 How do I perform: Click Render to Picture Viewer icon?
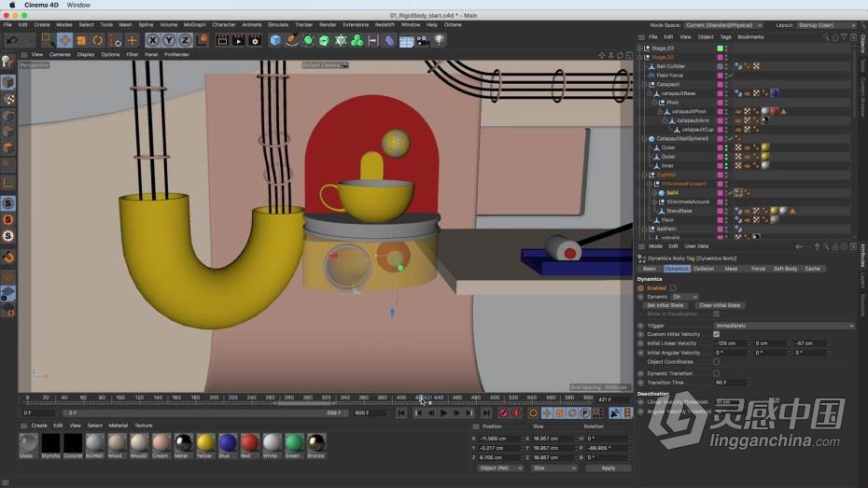click(239, 40)
